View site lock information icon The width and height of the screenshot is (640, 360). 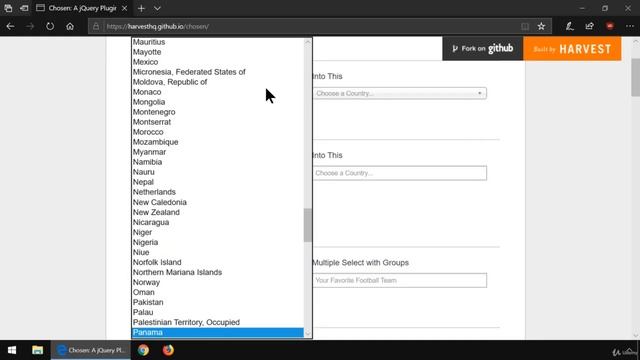coord(96,26)
